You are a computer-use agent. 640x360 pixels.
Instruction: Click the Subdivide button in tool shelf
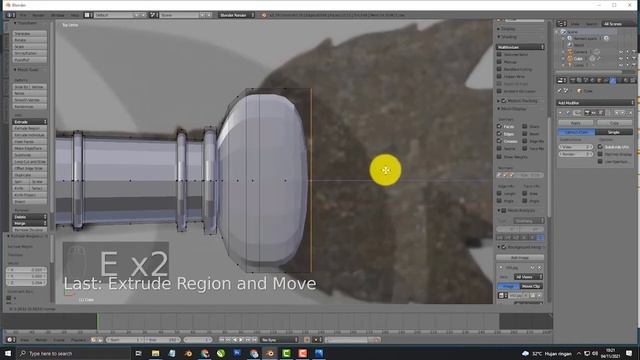[30, 155]
